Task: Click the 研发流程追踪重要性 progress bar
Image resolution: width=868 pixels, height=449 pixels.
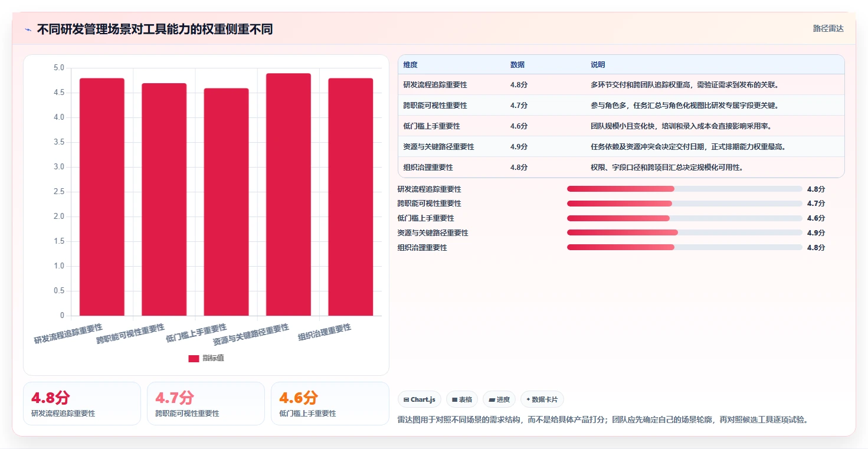Action: tap(684, 189)
